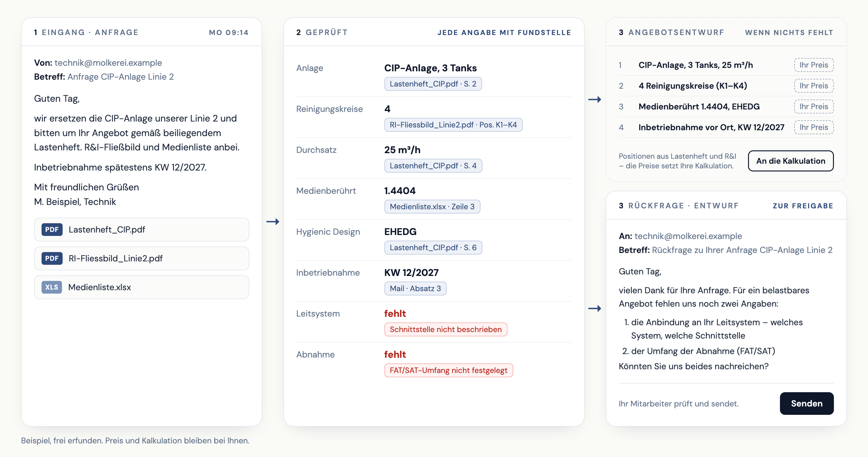Open source tag RI-Fliessbild_Linie2.pdf · Pos. K1–K4
This screenshot has width=868, height=457.
(453, 125)
